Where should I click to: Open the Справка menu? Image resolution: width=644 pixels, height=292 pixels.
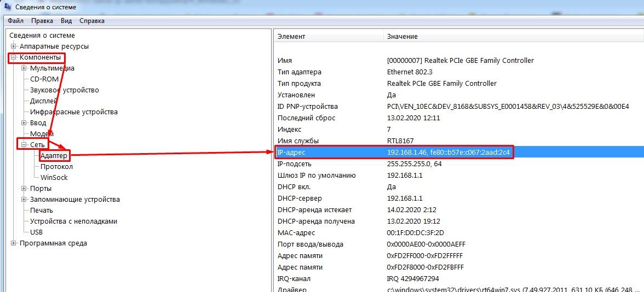coord(92,21)
